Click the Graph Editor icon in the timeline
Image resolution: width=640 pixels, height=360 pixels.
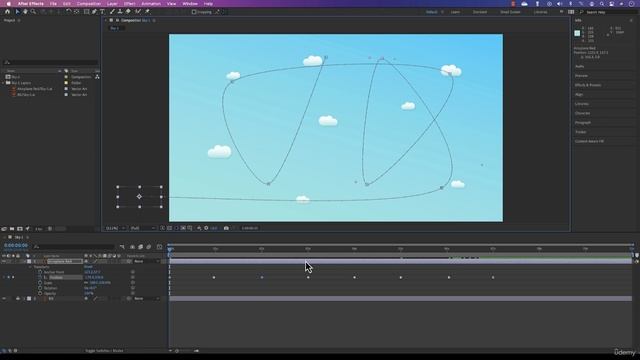point(160,247)
